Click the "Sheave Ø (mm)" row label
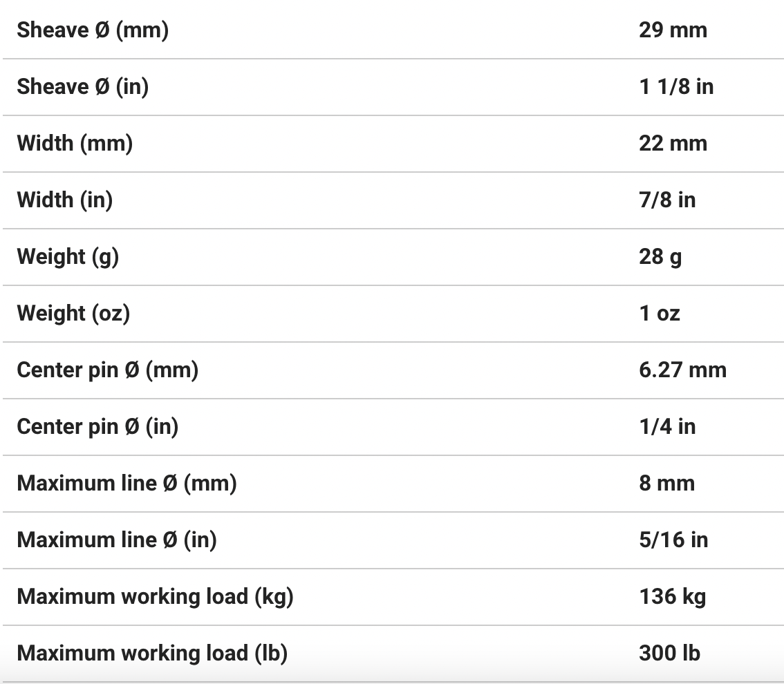This screenshot has height=684, width=784. (93, 30)
